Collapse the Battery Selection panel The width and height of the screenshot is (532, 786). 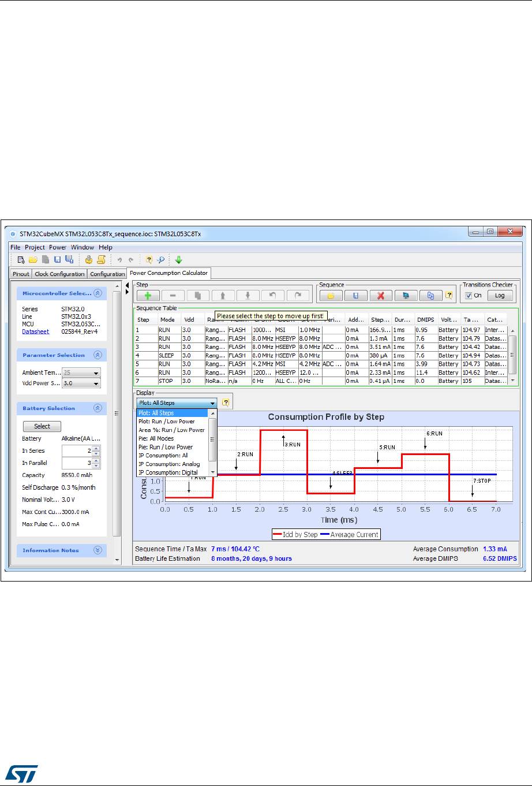click(98, 408)
